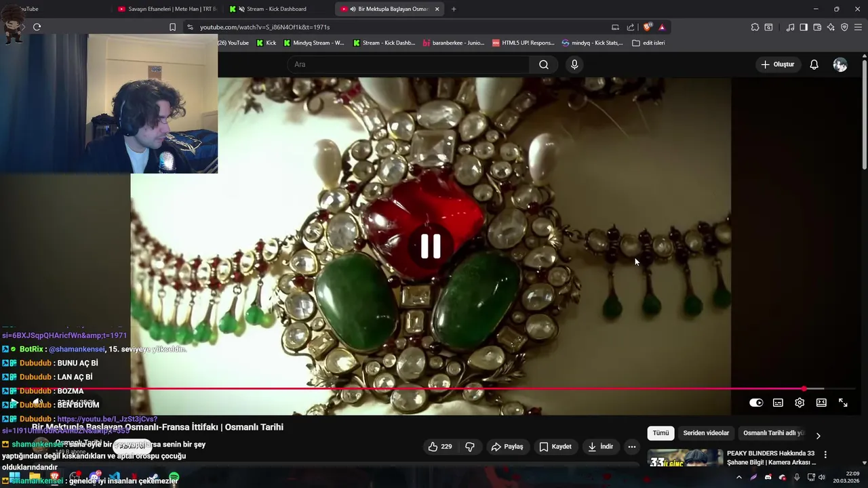Screen dimensions: 868x488
Task: Open YouTube notifications bell
Action: [x=814, y=64]
